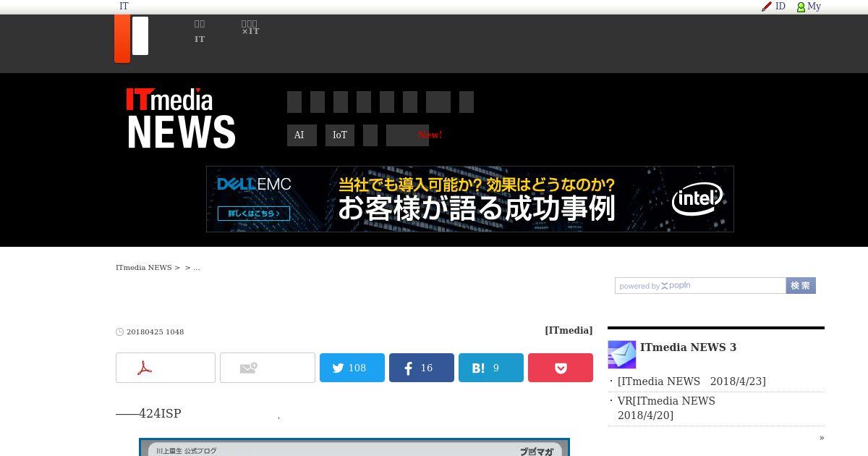868x456 pixels.
Task: Click the ITmedia NEWS logo
Action: click(181, 118)
